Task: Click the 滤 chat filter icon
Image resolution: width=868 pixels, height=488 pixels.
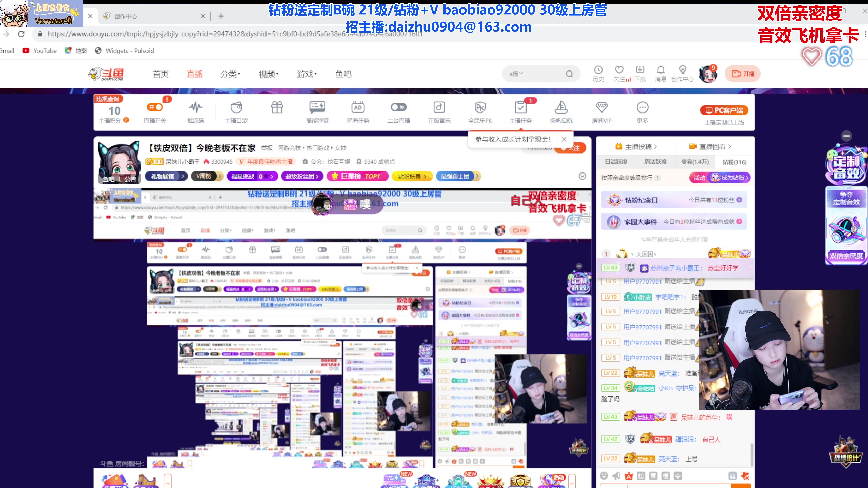Action: click(733, 476)
